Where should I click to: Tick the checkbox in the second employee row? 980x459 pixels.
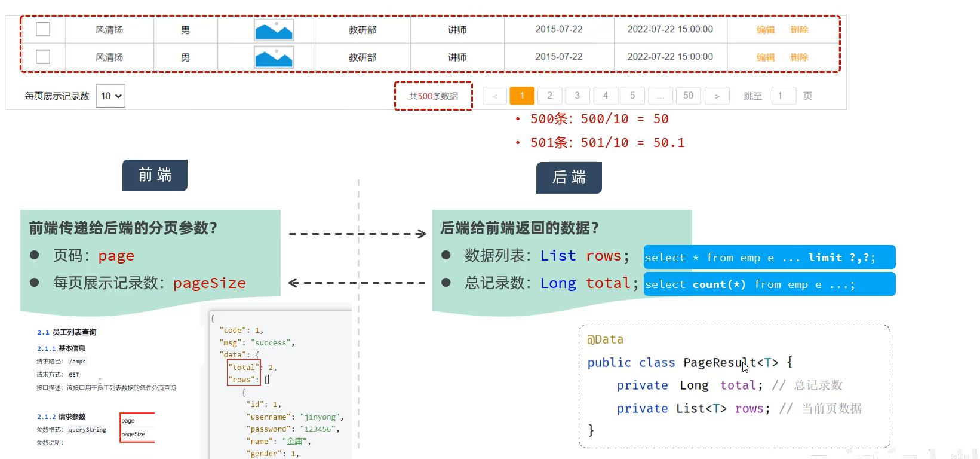(x=43, y=57)
